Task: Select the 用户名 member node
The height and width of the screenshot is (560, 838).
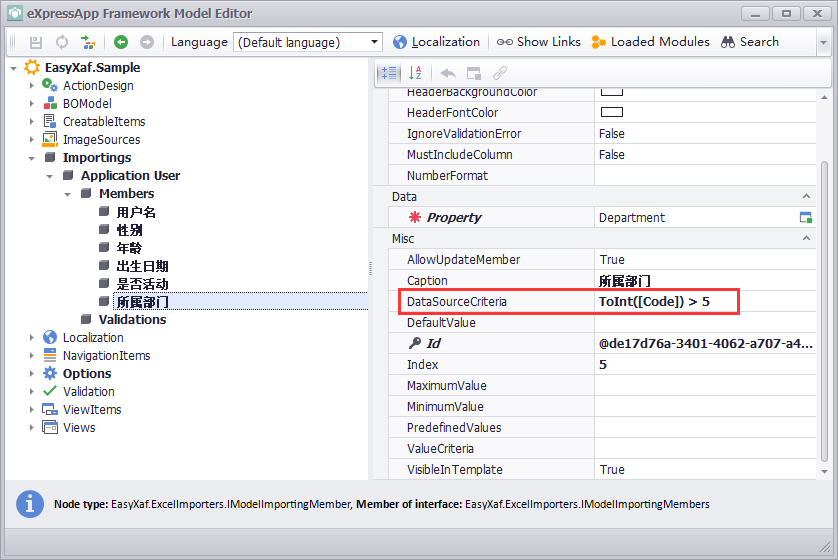Action: pyautogui.click(x=136, y=212)
